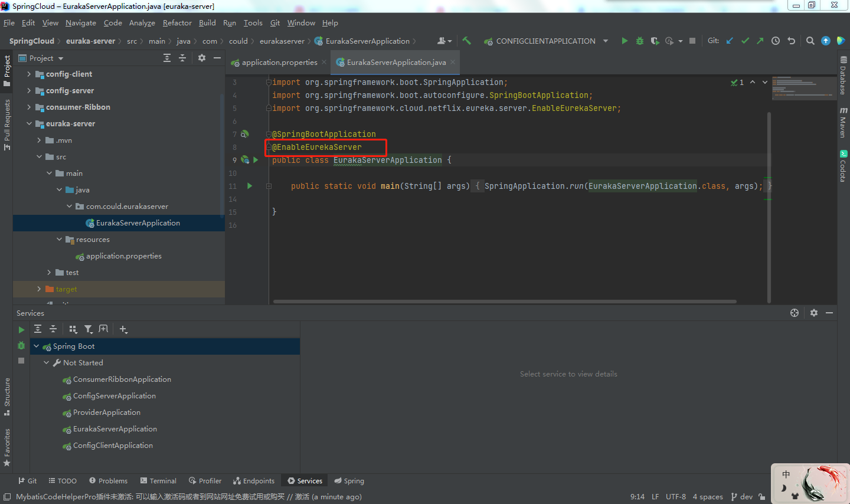Expand all in Services toolbar
Screen dimensions: 850x504
point(38,329)
